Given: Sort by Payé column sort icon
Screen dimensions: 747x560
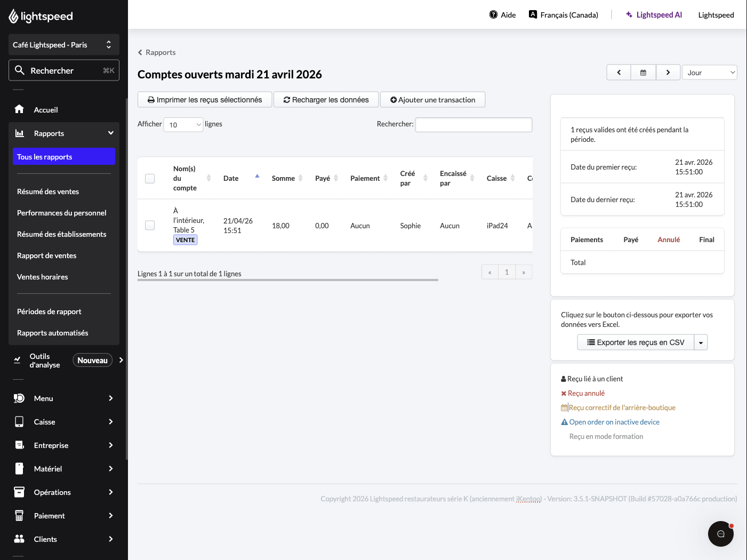Looking at the screenshot, I should coord(336,178).
